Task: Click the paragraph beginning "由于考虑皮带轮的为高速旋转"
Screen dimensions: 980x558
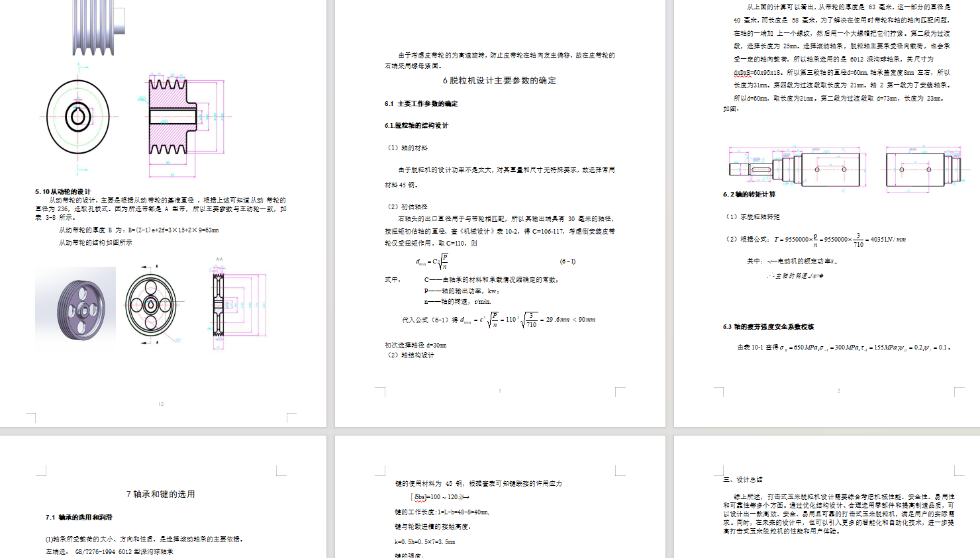Action: pyautogui.click(x=500, y=60)
